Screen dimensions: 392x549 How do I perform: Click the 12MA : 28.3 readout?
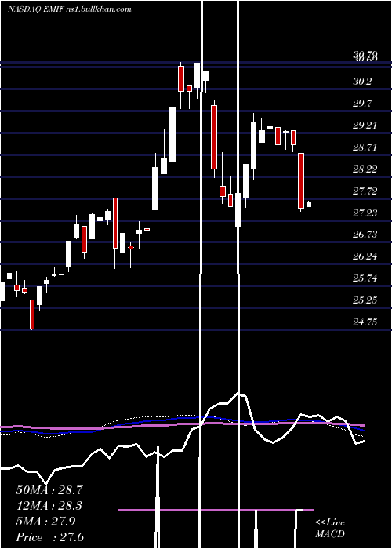pos(50,506)
